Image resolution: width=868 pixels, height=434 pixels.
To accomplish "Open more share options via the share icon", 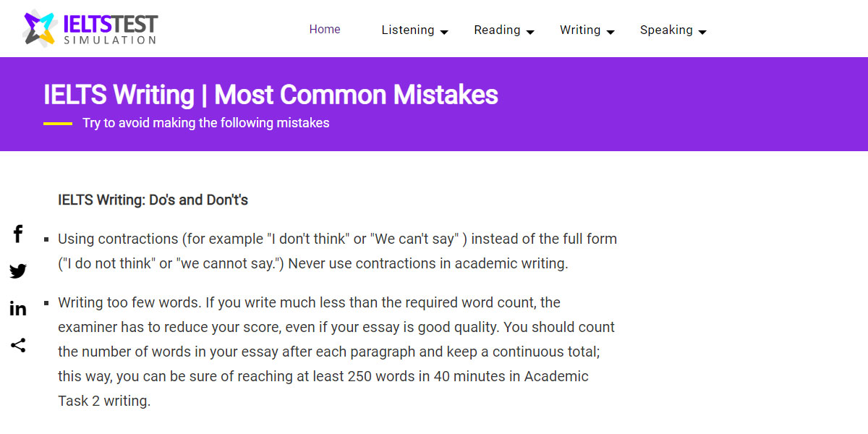I will click(x=17, y=345).
